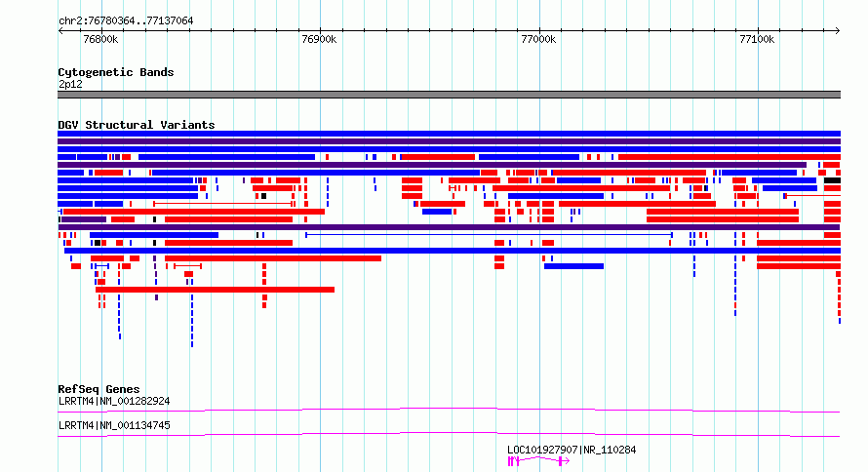Click the left arrowhead of the coordinate ruler

[60, 31]
